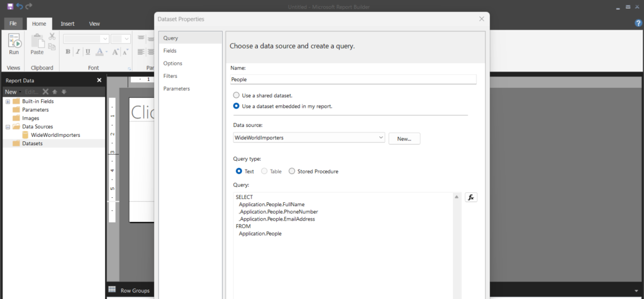Collapse the Data Sources node
644x299 pixels.
8,127
